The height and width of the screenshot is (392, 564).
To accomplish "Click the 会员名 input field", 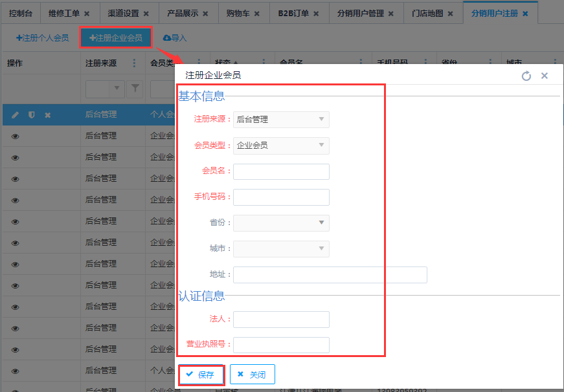I will point(281,171).
